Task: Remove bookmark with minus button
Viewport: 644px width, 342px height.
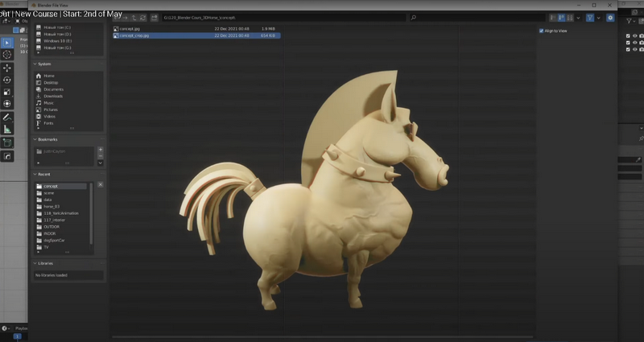Action: [x=100, y=156]
